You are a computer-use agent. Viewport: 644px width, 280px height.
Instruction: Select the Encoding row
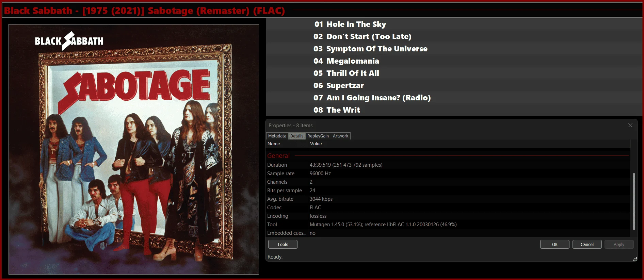[448, 216]
